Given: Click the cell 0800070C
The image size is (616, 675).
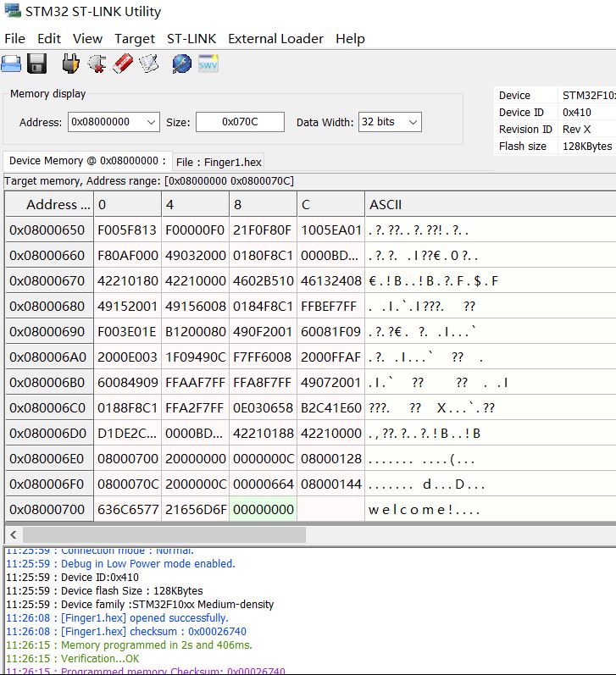Looking at the screenshot, I should click(127, 484).
